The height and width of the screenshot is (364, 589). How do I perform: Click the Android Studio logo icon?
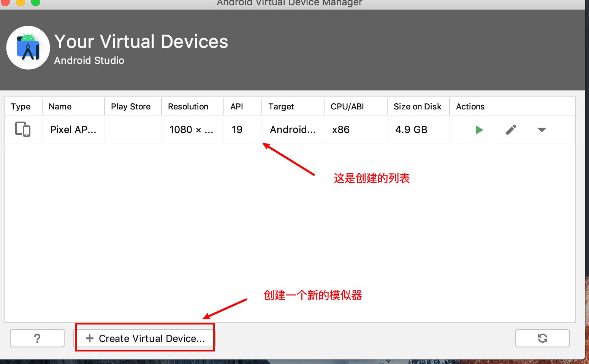click(x=28, y=48)
